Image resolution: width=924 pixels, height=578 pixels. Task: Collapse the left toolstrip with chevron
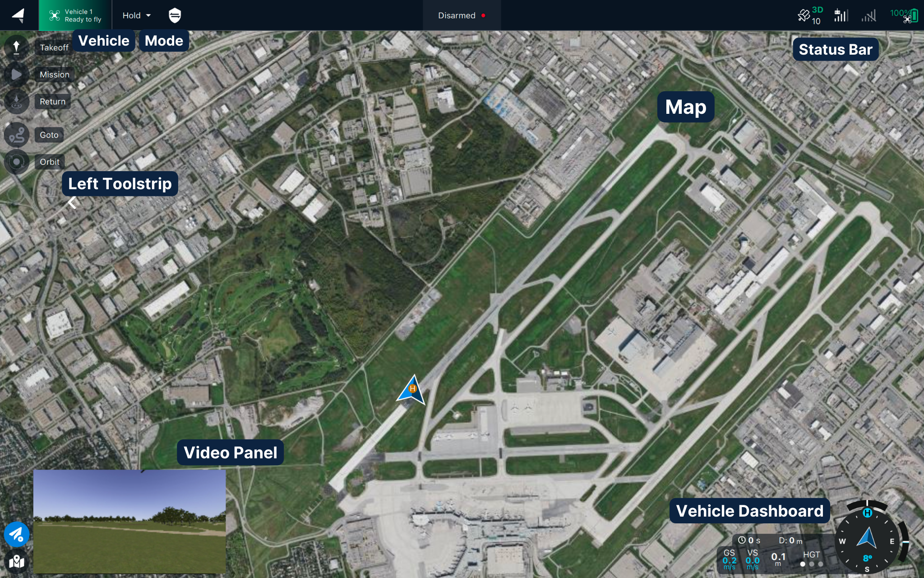point(72,203)
